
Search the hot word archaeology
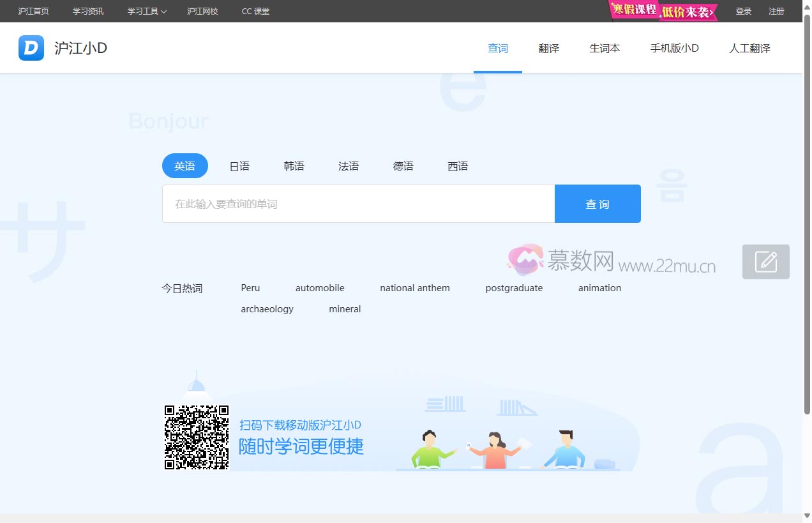267,308
